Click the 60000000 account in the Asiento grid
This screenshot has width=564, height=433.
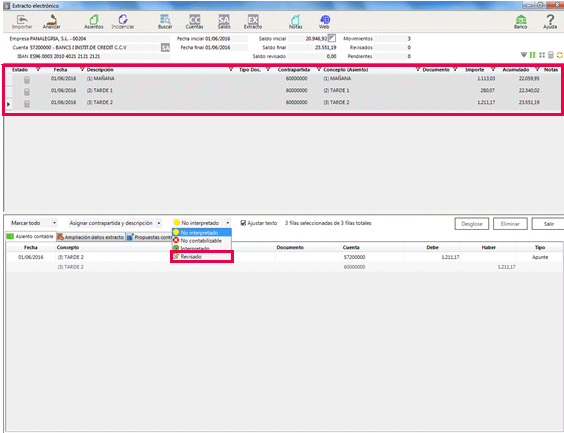click(x=354, y=267)
